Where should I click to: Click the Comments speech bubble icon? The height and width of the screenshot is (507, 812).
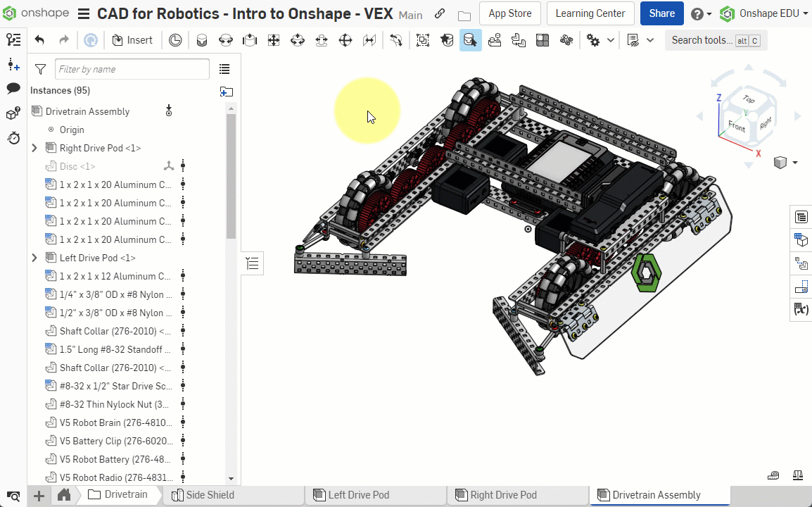(13, 88)
